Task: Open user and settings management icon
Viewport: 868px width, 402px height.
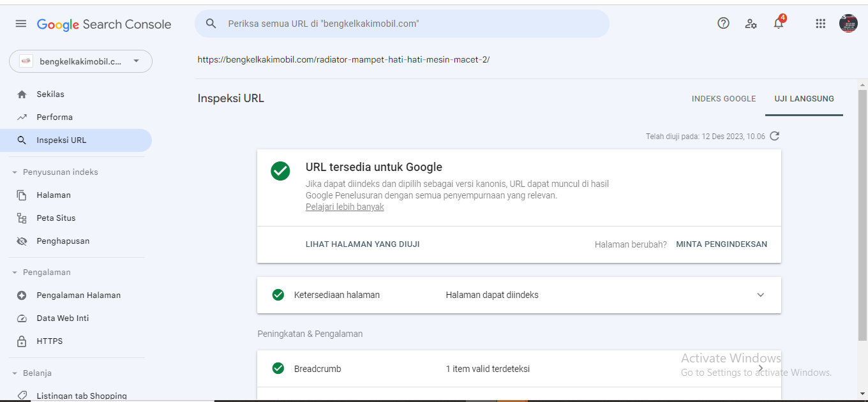Action: tap(751, 24)
